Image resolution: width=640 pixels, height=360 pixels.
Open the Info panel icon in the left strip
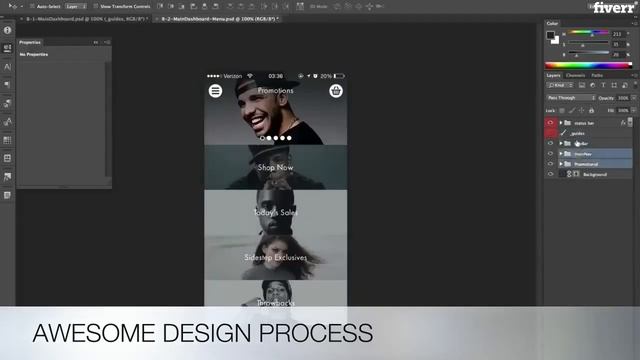tap(7, 30)
